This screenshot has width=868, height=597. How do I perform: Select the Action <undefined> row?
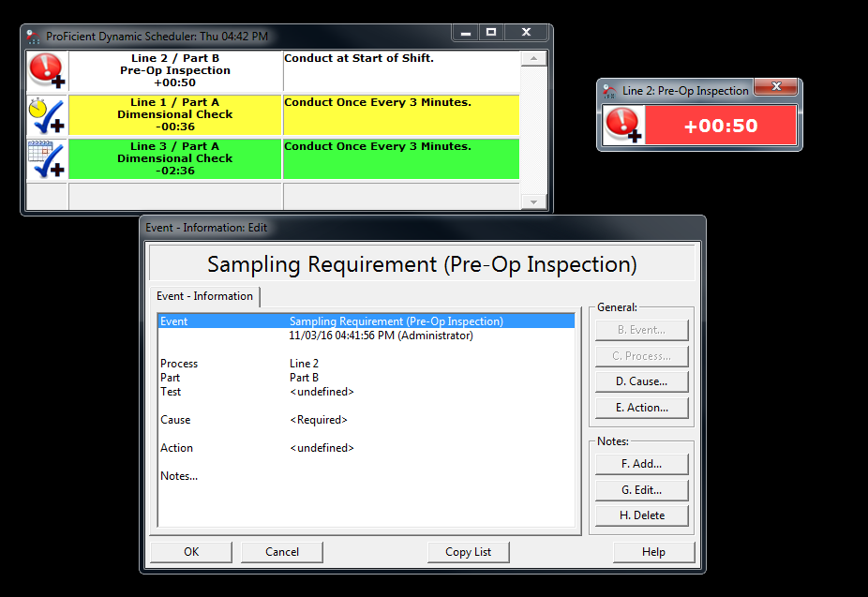367,448
